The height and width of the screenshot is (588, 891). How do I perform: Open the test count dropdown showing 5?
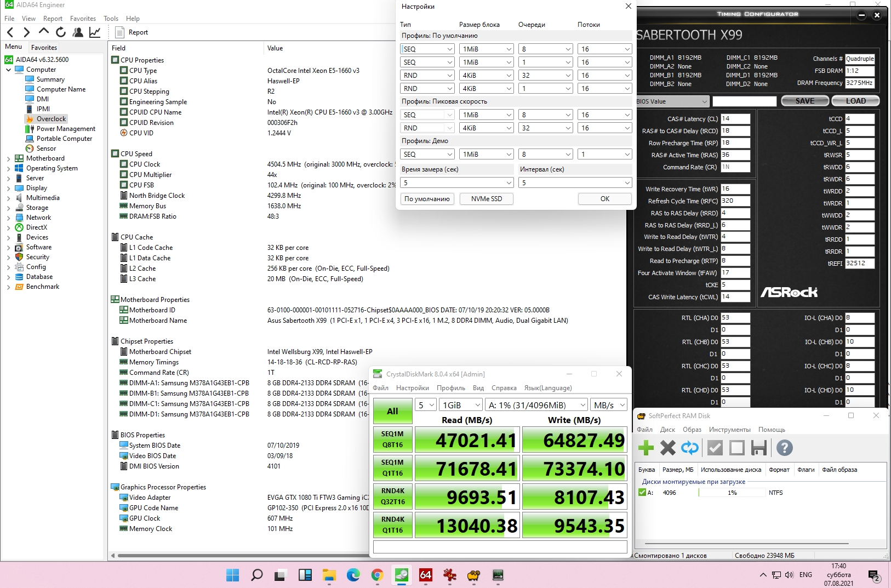click(426, 405)
